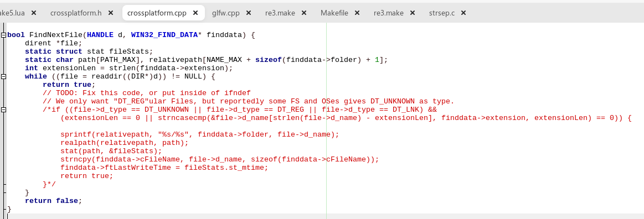Collapse the block comment fold marker
Viewport: 644px width, 219px height.
pos(3,110)
